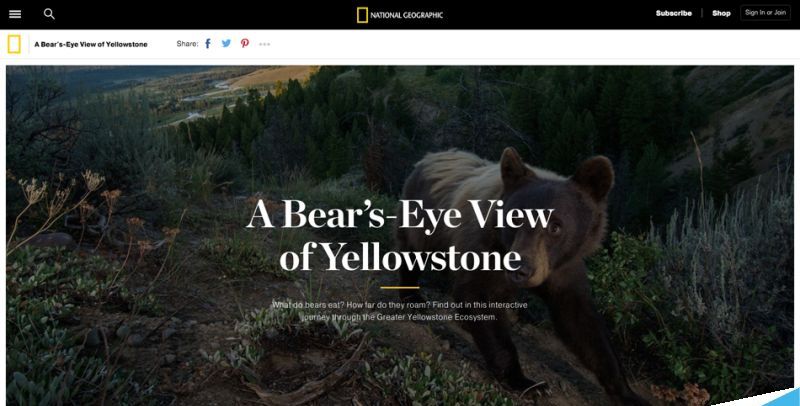Show more sharing options ellipsis

[264, 44]
